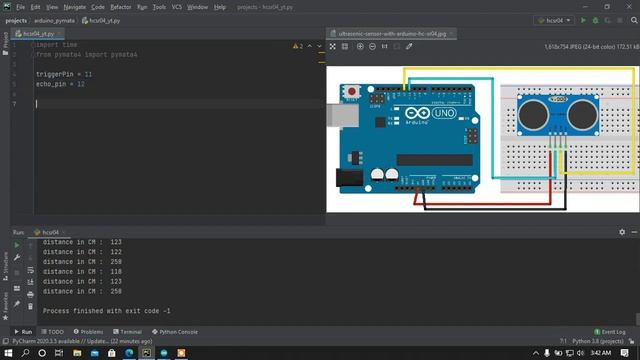Screen dimensions: 640x360
Task: Click read-only lock icon in status bar
Action: pyautogui.click(x=632, y=341)
